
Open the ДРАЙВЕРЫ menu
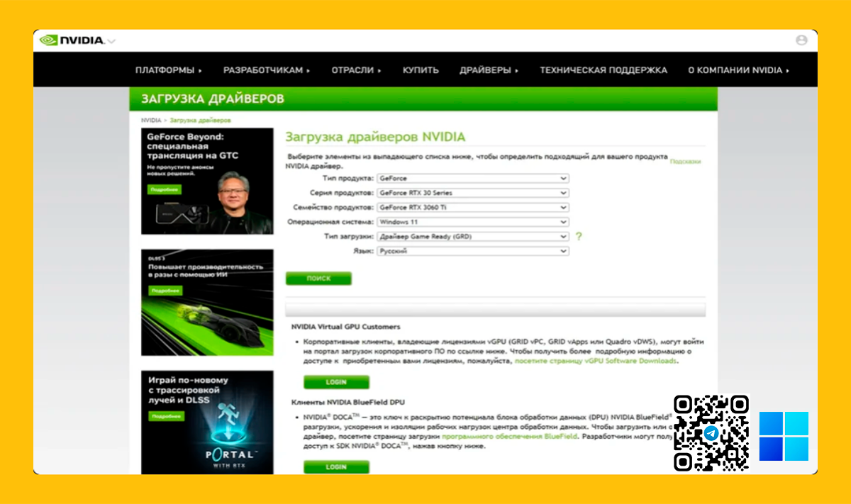pos(489,70)
